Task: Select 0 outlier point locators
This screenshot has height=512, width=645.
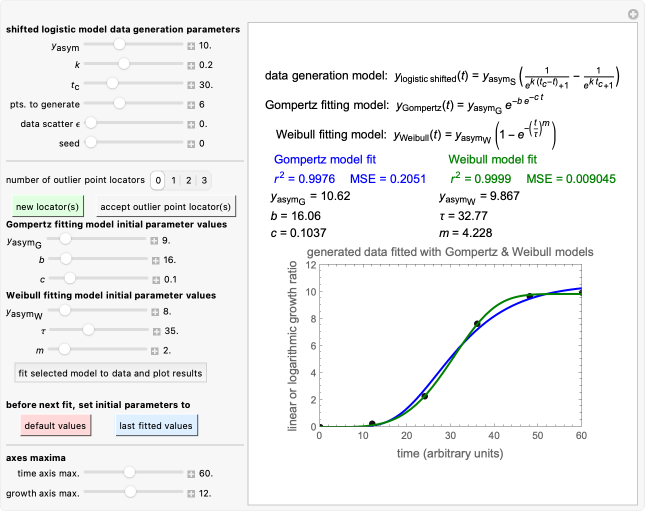Action: click(157, 181)
